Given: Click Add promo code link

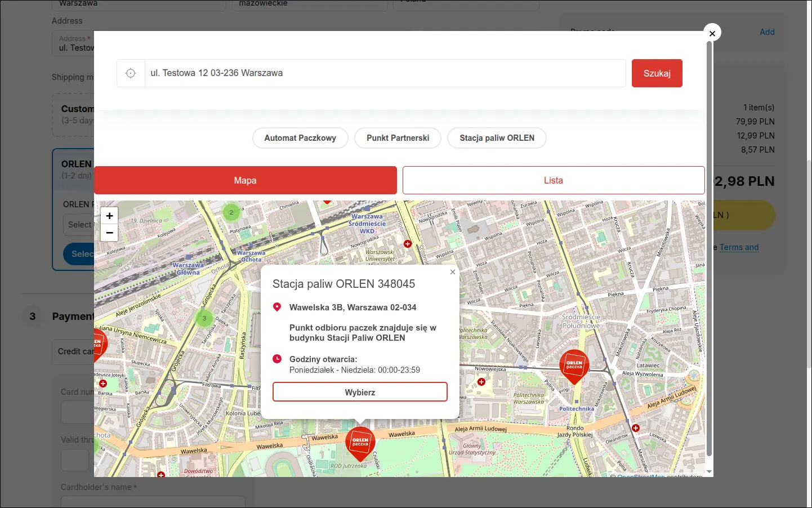Looking at the screenshot, I should [767, 32].
